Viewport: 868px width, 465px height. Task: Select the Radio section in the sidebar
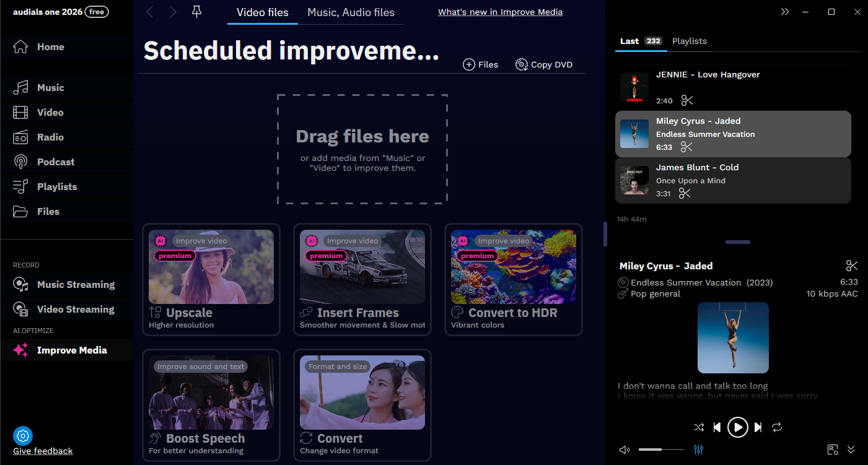tap(50, 137)
